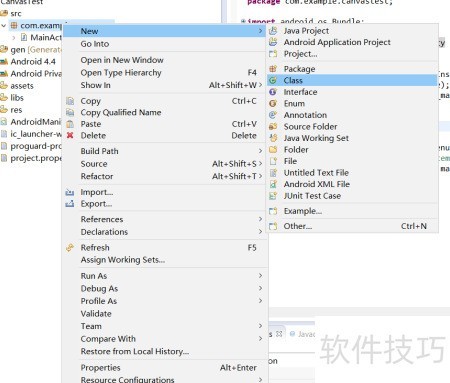Click the Folder icon in submenu
Viewport: 450px width, 383px height.
[x=273, y=149]
